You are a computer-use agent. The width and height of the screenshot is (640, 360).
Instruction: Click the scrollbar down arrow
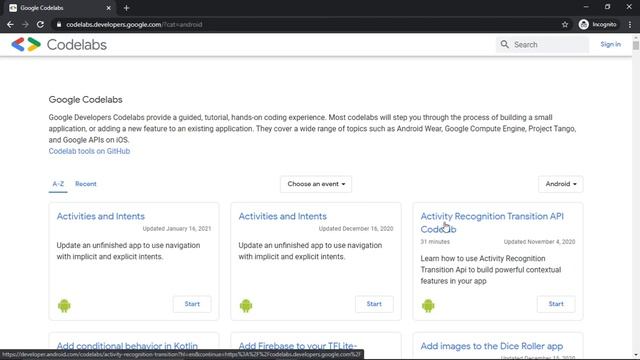click(636, 356)
